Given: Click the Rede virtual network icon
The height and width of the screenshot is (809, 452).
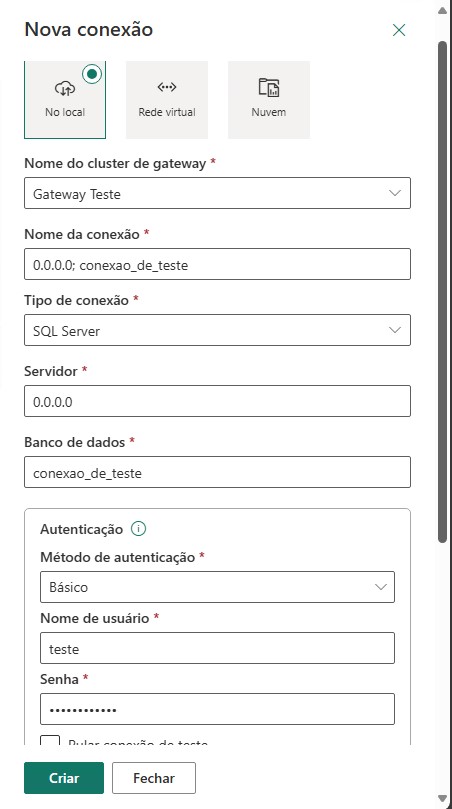Looking at the screenshot, I should [167, 87].
